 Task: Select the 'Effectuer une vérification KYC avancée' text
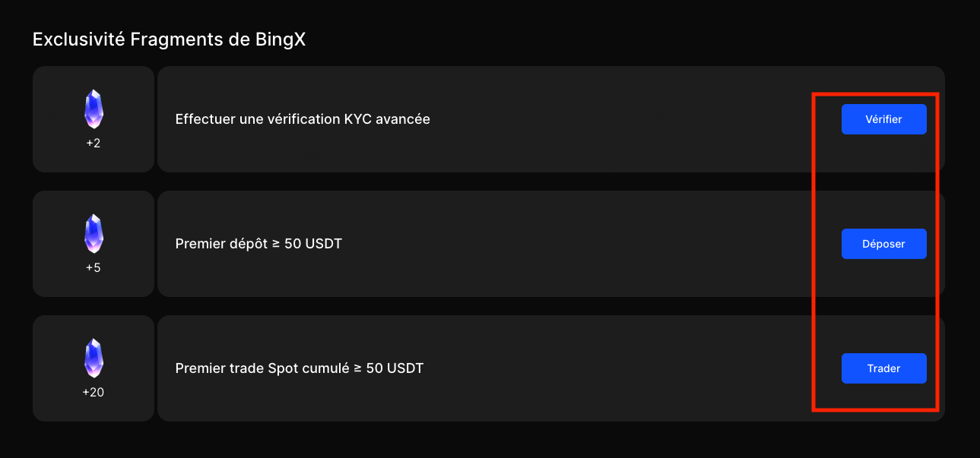(x=303, y=119)
